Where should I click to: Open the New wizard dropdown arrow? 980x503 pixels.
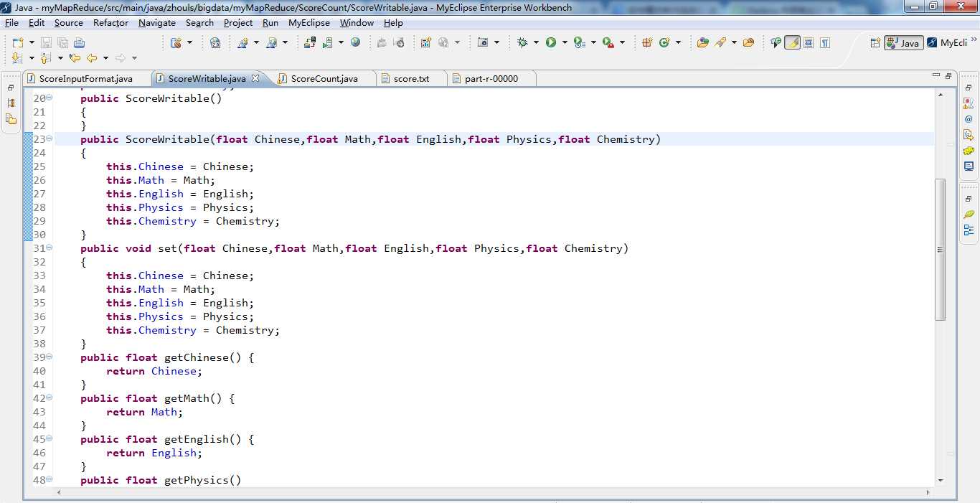point(32,43)
